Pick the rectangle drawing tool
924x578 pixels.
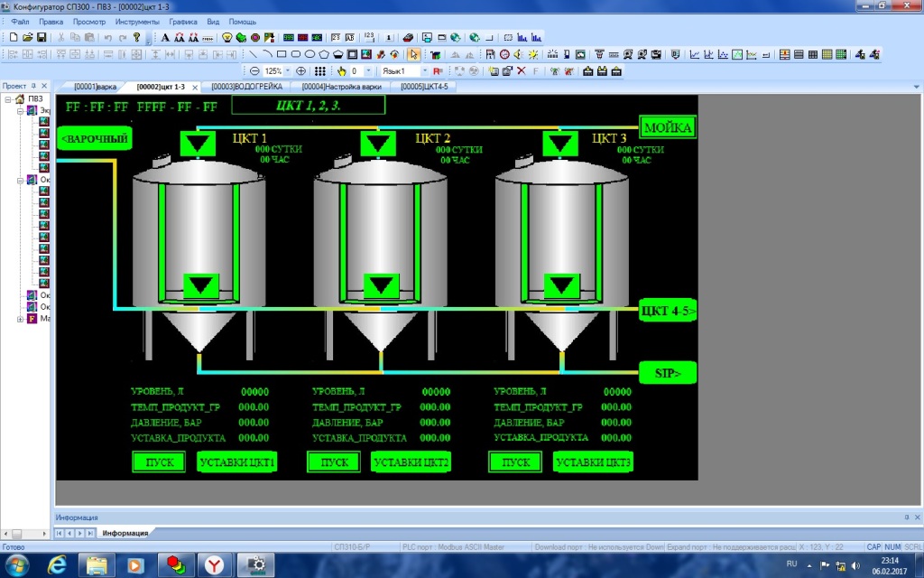[x=282, y=54]
